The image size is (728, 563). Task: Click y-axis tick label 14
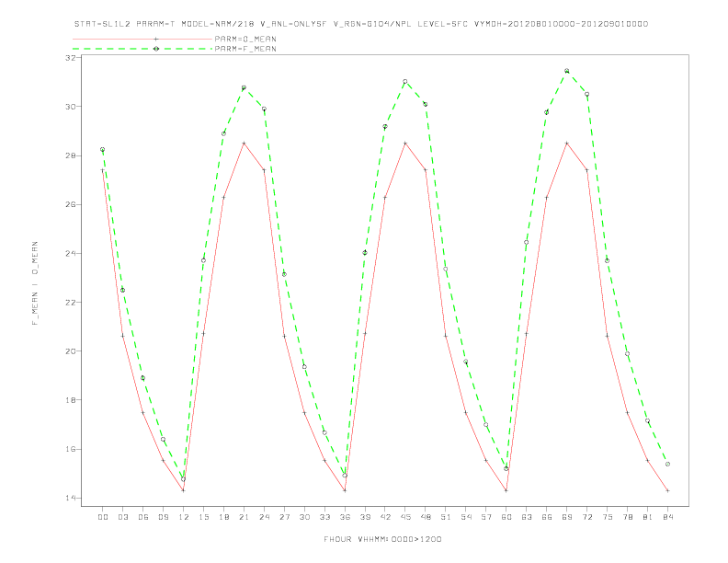(71, 498)
